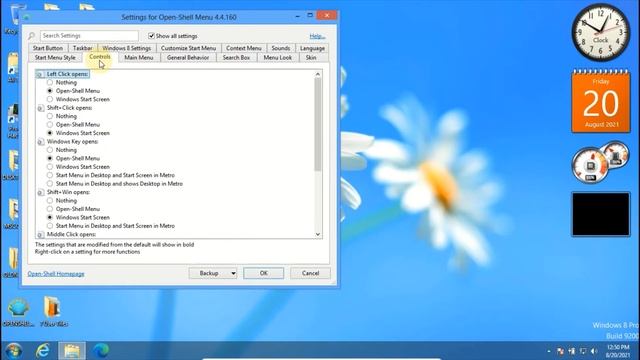Open the Help link
Viewport: 640px width, 360px height.
pyautogui.click(x=317, y=36)
